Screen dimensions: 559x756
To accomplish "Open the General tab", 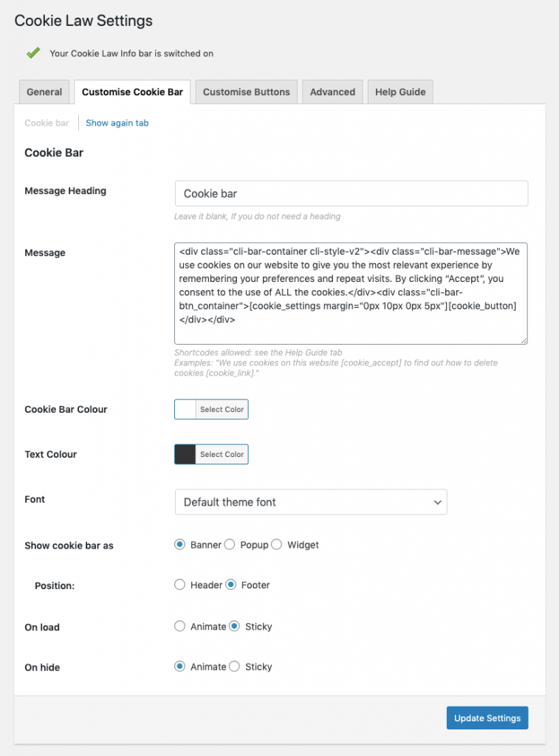I will [x=44, y=92].
